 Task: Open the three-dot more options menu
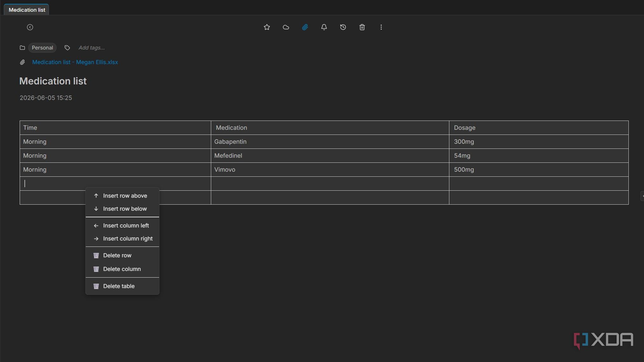coord(381,27)
